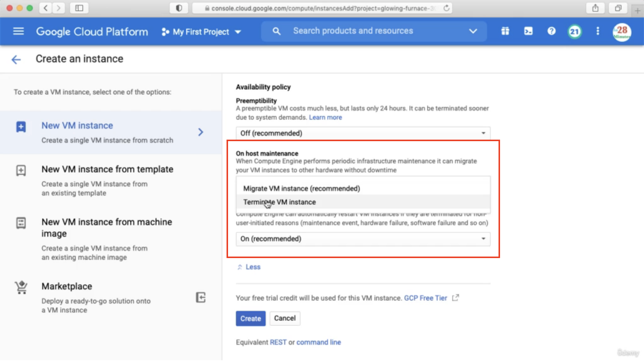Click the machine image option icon
The image size is (644, 361).
click(x=21, y=223)
